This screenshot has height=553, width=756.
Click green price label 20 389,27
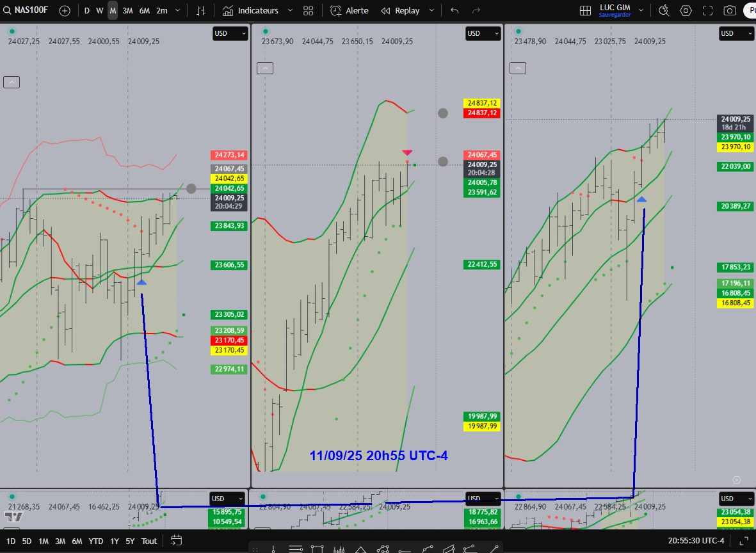click(x=736, y=206)
